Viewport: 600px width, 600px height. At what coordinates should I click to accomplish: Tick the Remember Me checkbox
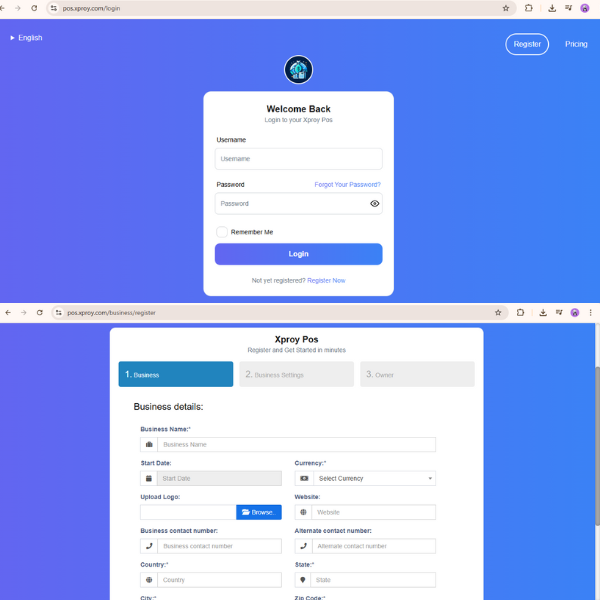(222, 232)
